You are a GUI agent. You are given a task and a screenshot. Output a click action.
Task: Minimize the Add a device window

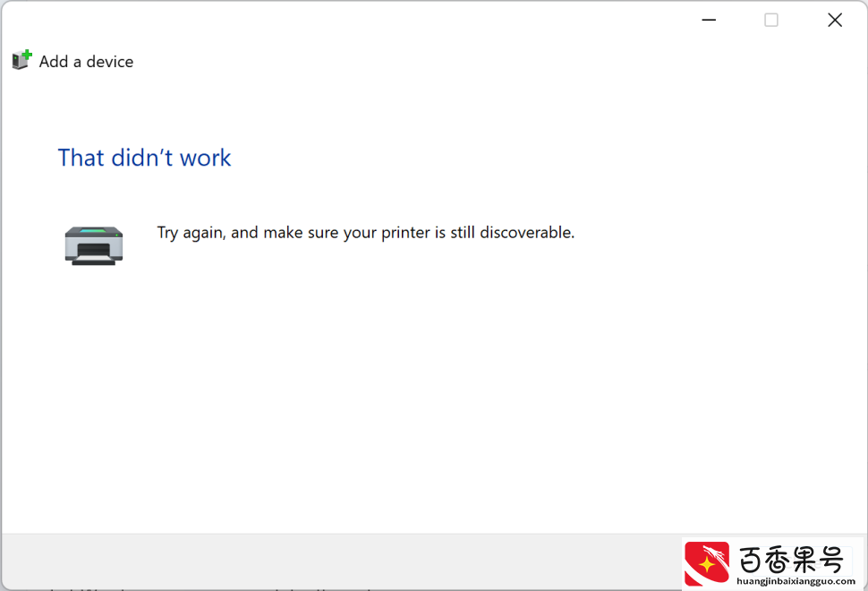709,20
